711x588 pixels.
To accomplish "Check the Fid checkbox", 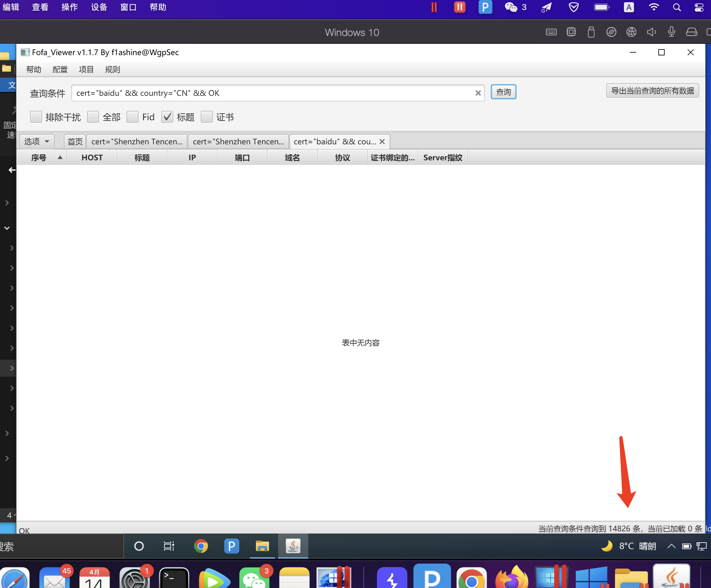I will pos(132,117).
